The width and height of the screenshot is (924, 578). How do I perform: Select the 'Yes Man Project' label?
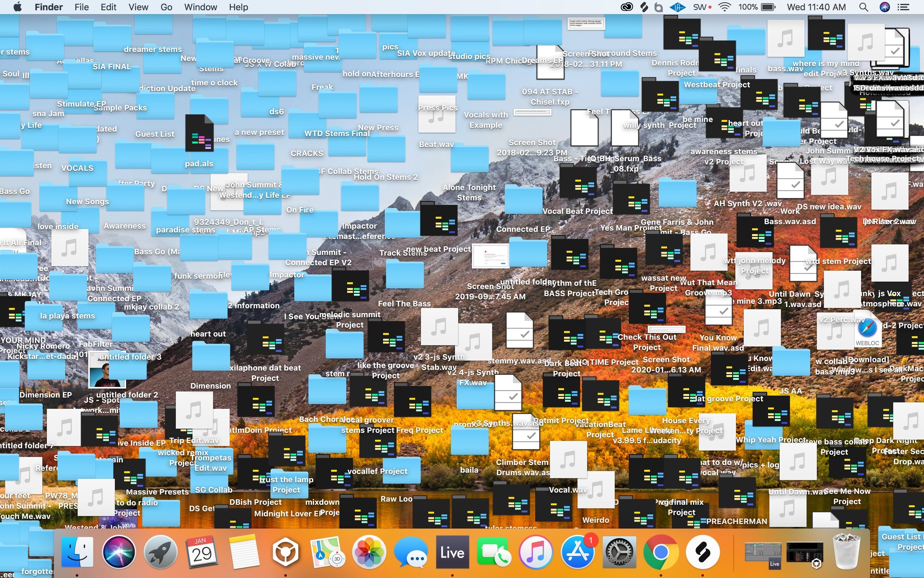tap(631, 228)
